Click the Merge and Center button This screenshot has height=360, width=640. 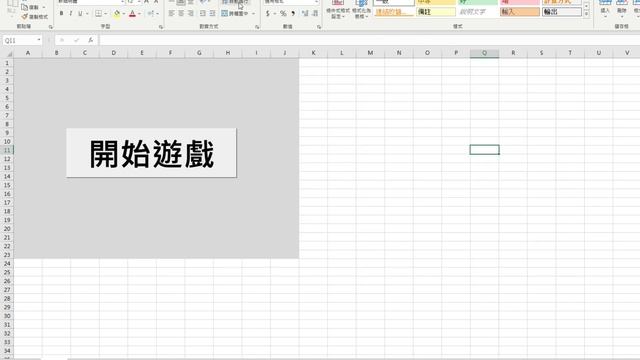tap(235, 13)
